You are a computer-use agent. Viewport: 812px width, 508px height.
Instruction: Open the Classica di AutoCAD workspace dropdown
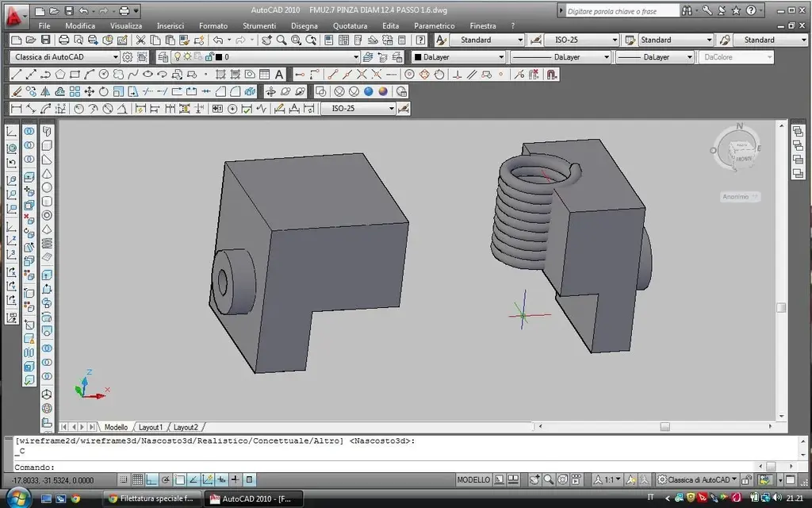pos(65,57)
